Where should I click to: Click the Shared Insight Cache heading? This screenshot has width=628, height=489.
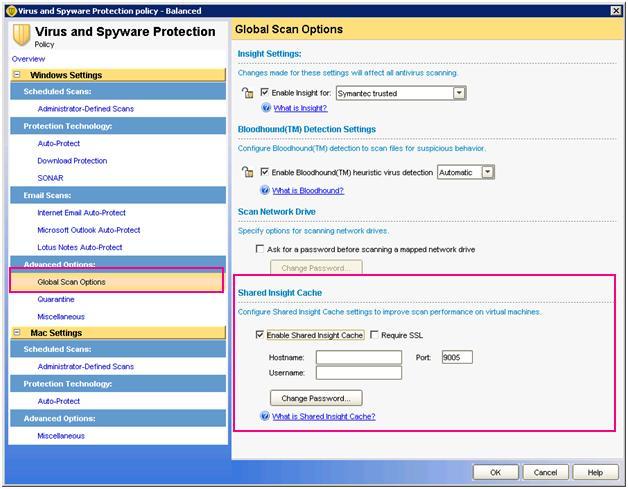pyautogui.click(x=280, y=293)
